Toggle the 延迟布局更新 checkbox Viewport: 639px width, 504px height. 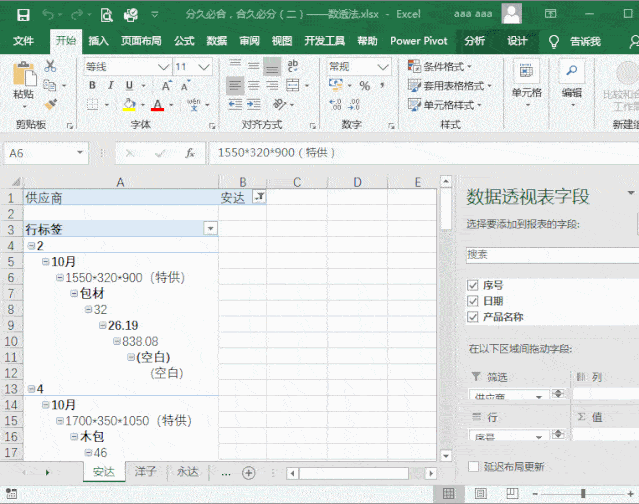[473, 467]
